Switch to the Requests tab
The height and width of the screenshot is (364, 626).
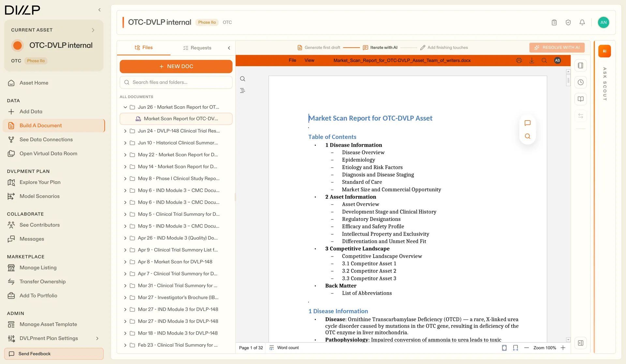pos(197,48)
